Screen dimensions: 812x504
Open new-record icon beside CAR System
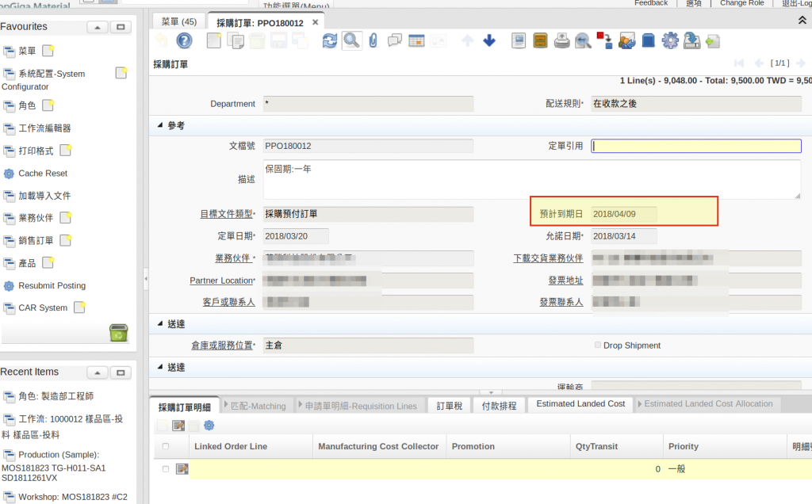coord(80,307)
